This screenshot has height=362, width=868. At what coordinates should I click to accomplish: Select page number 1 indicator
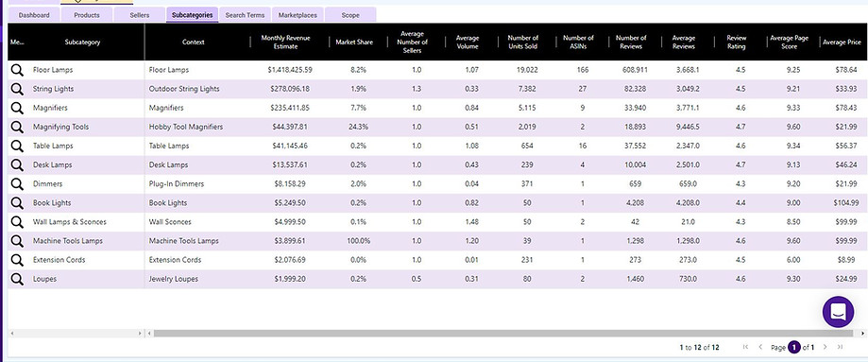[794, 347]
